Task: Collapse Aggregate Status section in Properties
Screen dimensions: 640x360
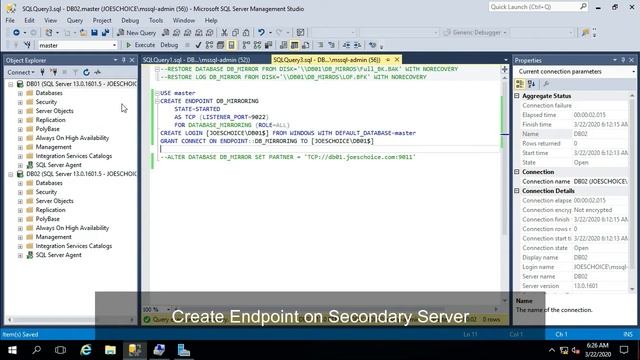Action: (517, 96)
